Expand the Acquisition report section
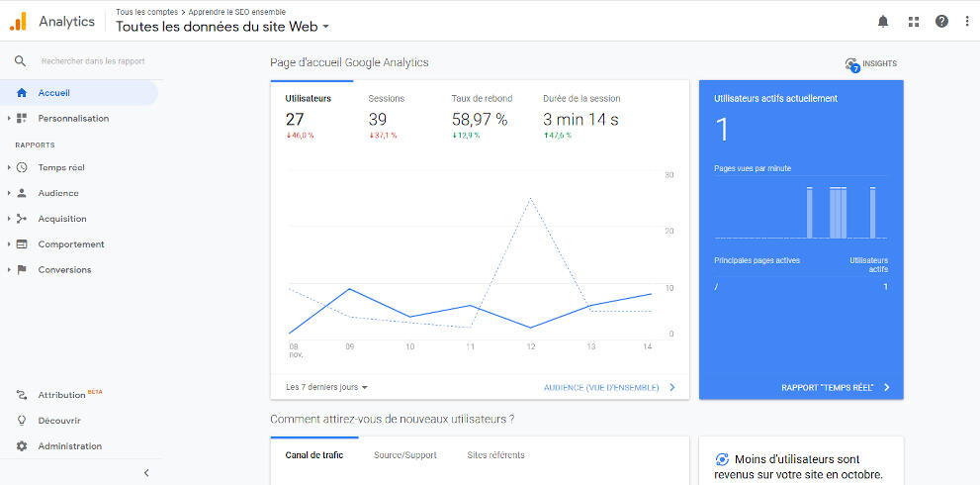The height and width of the screenshot is (485, 980). (62, 219)
